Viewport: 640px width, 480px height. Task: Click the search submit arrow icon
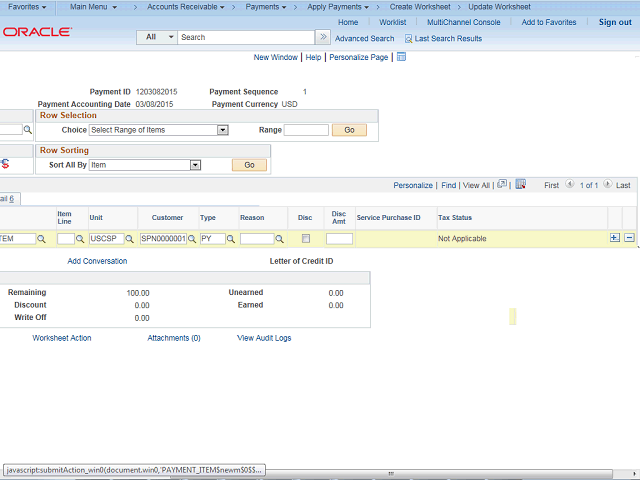coord(322,37)
